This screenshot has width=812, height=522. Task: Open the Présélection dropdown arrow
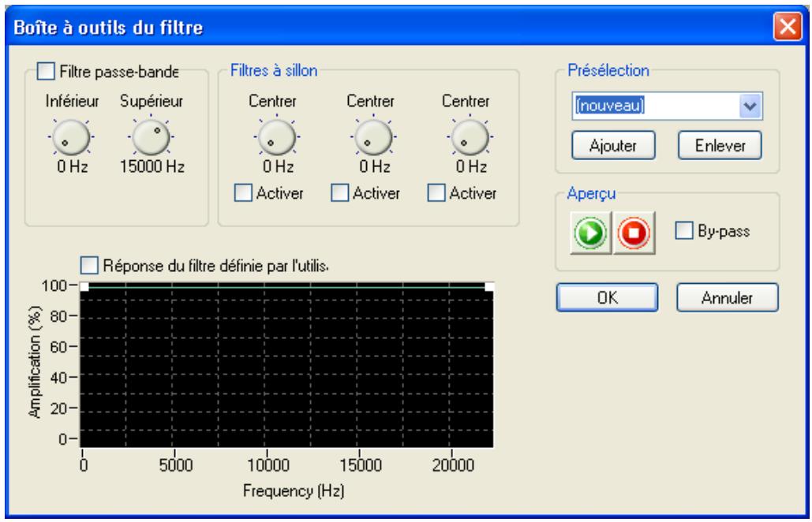point(750,106)
